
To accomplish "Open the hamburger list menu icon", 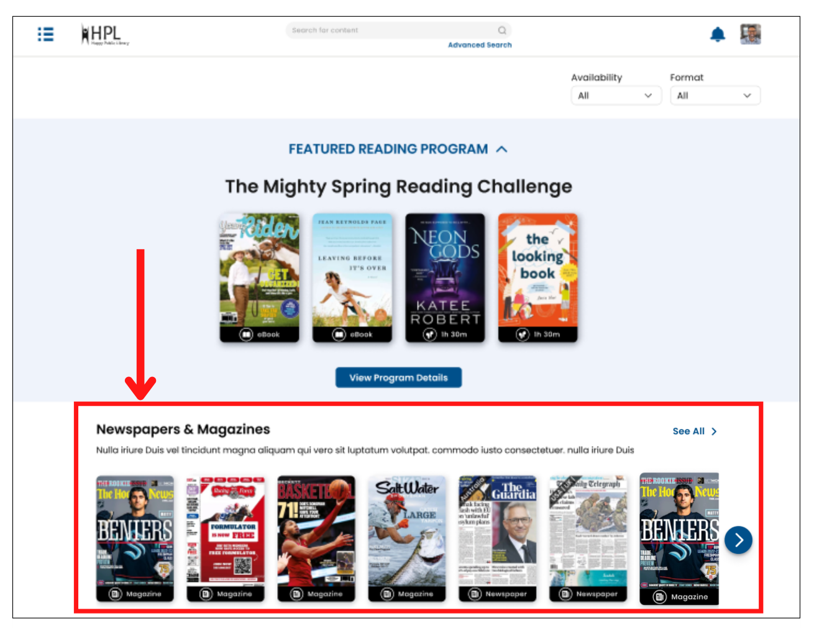I will click(45, 34).
